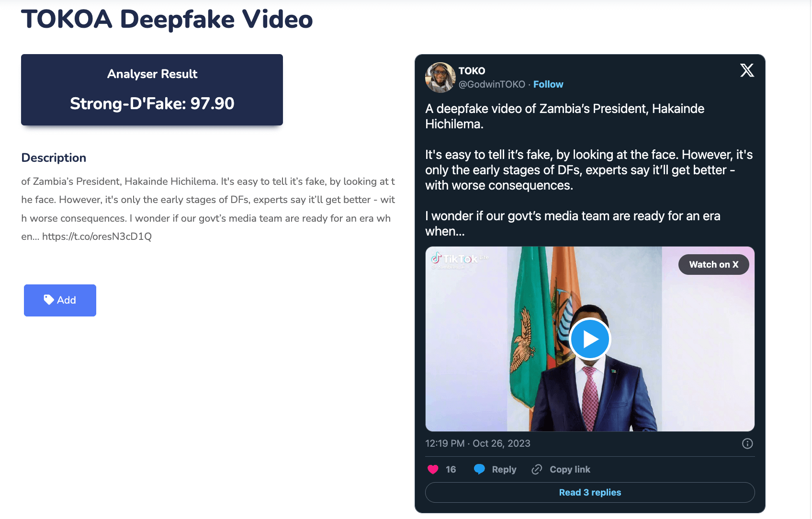Open TOKO profile avatar picture
The width and height of the screenshot is (812, 519).
click(x=440, y=77)
